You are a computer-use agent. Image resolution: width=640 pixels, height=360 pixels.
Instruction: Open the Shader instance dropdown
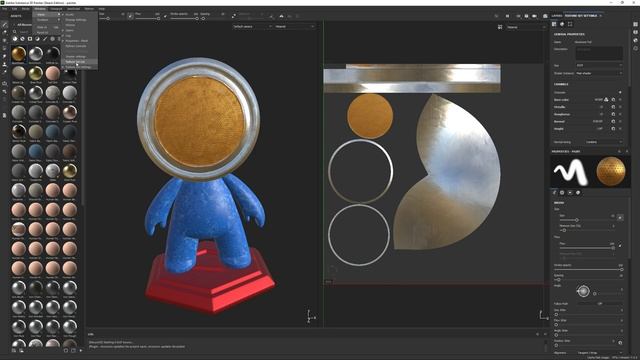[599, 73]
